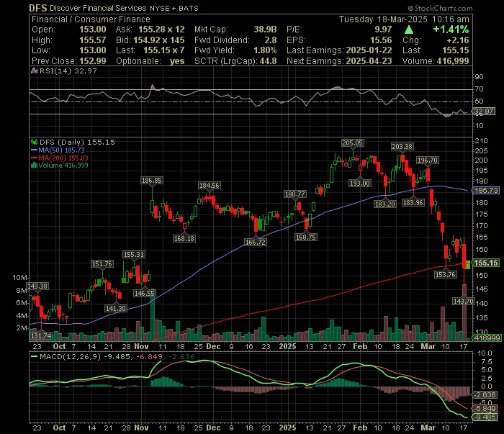Click the 416999 volume tag on the right axis

[x=487, y=338]
